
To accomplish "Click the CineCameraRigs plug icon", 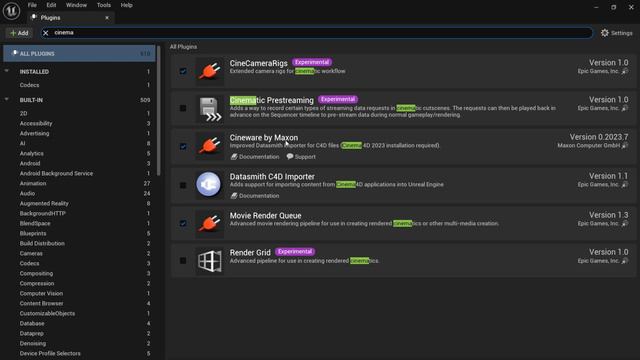I will point(209,71).
